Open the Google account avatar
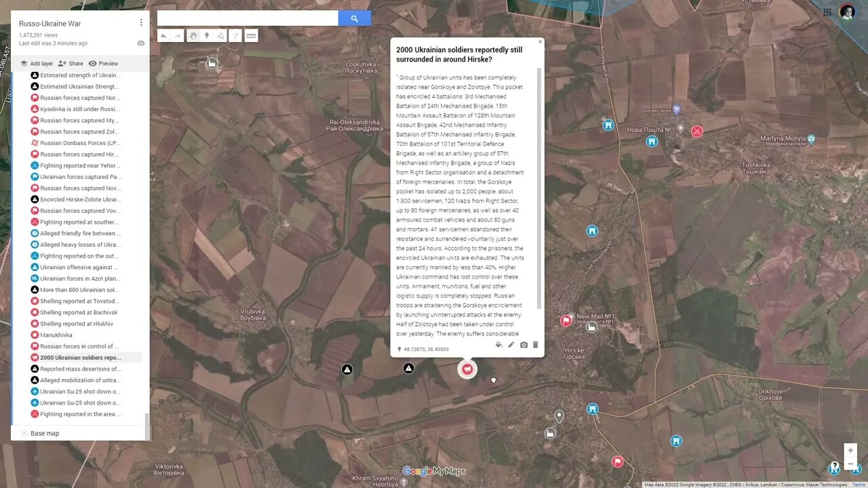Viewport: 868px width, 488px height. click(847, 12)
